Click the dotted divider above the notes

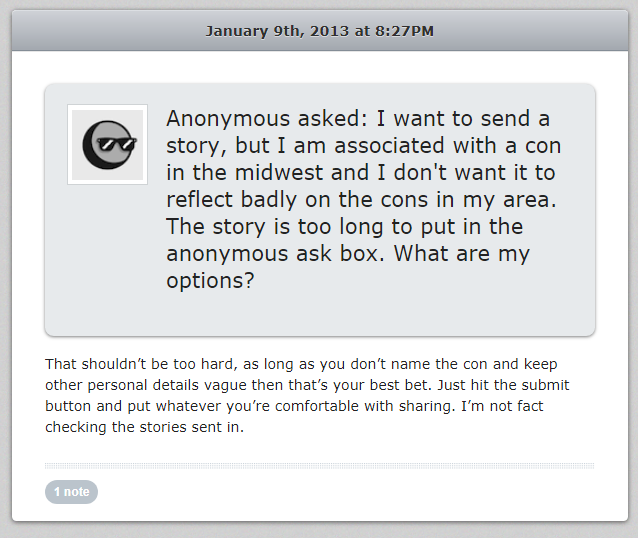pyautogui.click(x=319, y=466)
